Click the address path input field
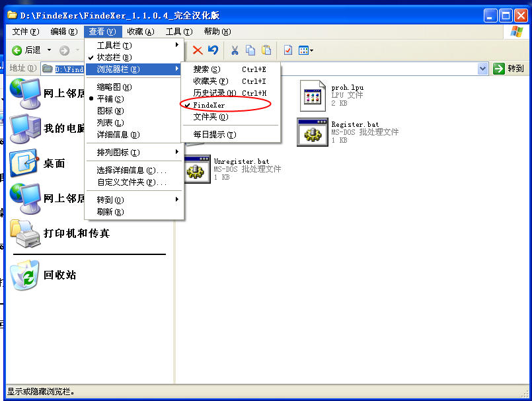The height and width of the screenshot is (401, 532). click(264, 69)
